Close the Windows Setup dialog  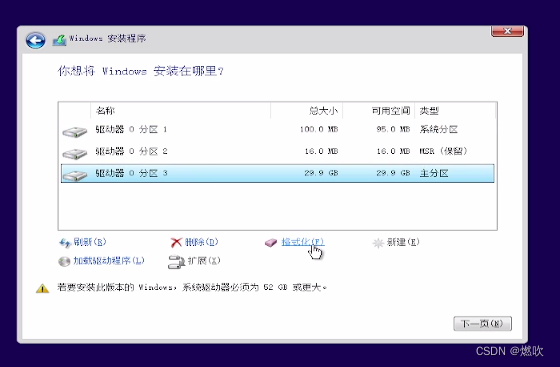[508, 31]
